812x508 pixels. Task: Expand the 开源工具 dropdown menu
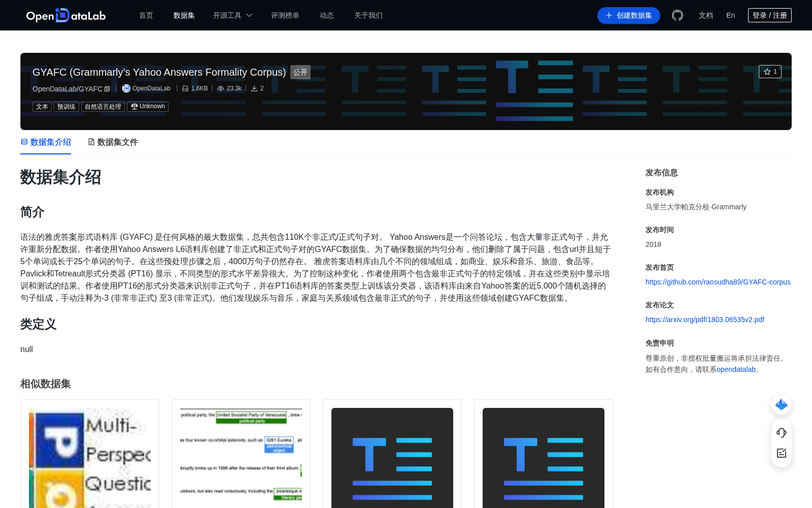point(232,15)
